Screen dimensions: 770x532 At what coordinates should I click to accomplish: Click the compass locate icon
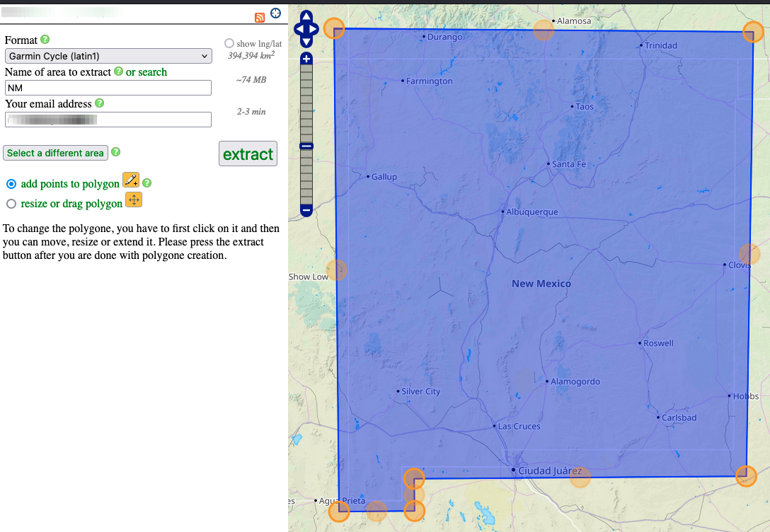pos(275,13)
